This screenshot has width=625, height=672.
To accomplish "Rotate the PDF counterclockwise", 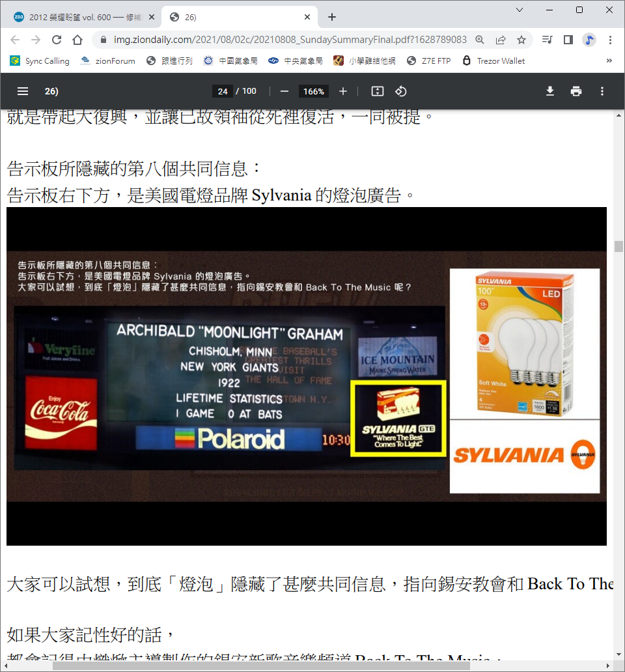I will 401,91.
